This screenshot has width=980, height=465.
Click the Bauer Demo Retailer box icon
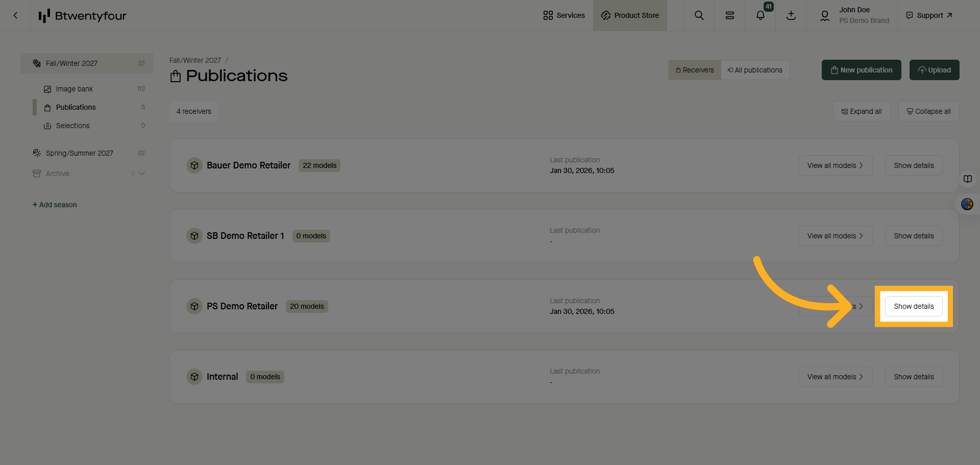click(194, 165)
